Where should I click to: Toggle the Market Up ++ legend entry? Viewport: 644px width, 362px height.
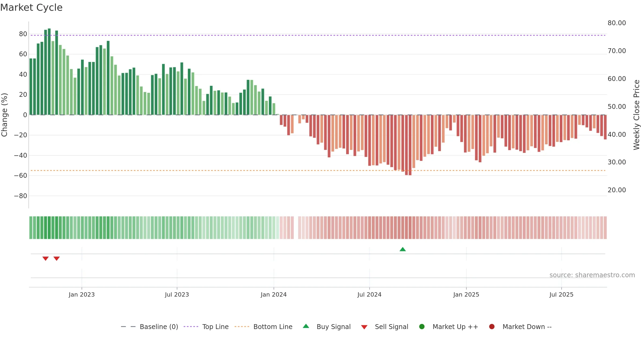pos(449,327)
